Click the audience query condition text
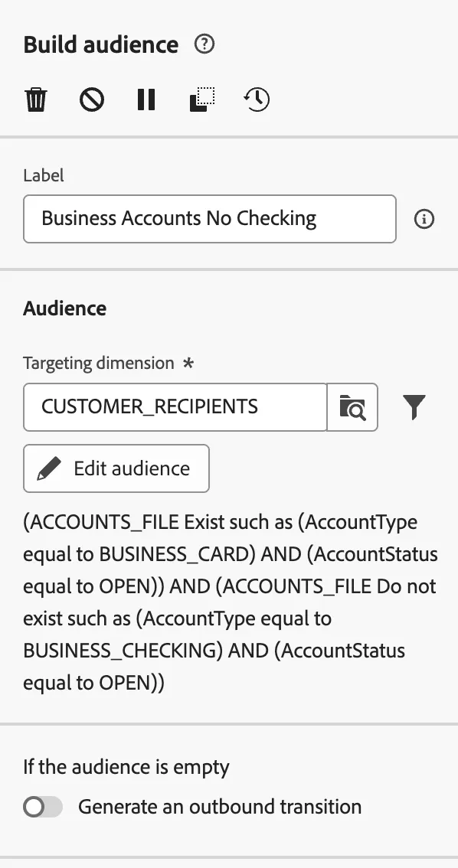This screenshot has width=458, height=868. tap(231, 602)
